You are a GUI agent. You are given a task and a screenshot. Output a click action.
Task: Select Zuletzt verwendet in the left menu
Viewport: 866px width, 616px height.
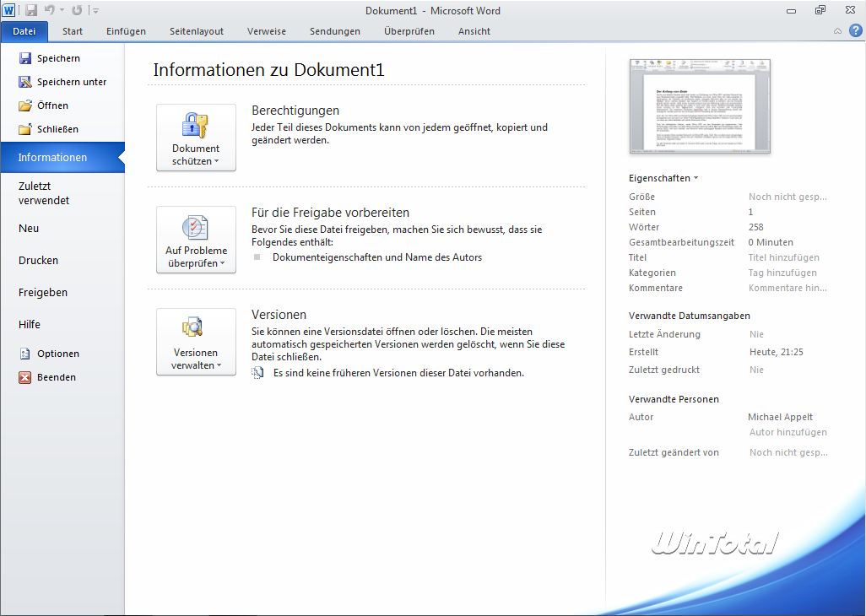pyautogui.click(x=44, y=193)
